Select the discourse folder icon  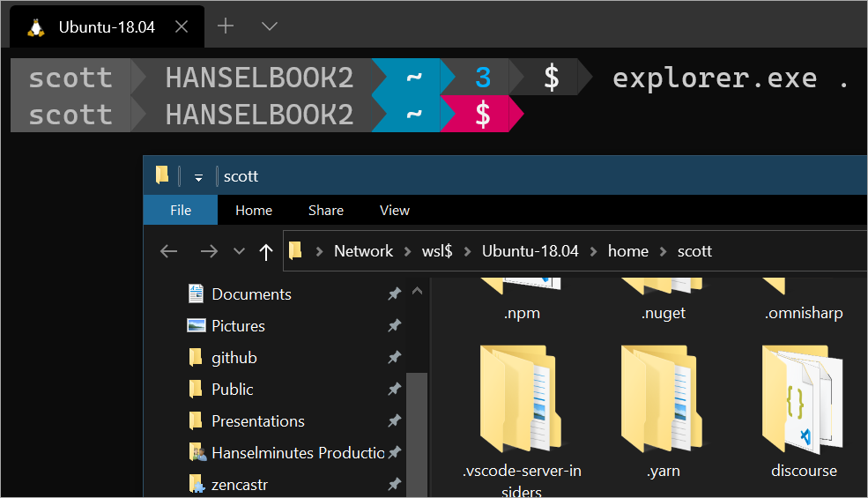pyautogui.click(x=803, y=399)
